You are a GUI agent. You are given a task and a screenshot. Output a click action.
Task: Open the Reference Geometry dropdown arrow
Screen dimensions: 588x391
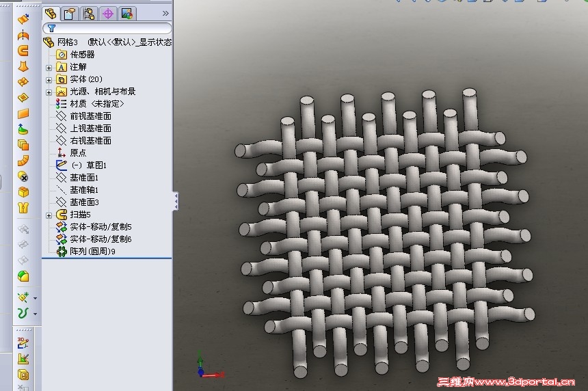tap(36, 299)
